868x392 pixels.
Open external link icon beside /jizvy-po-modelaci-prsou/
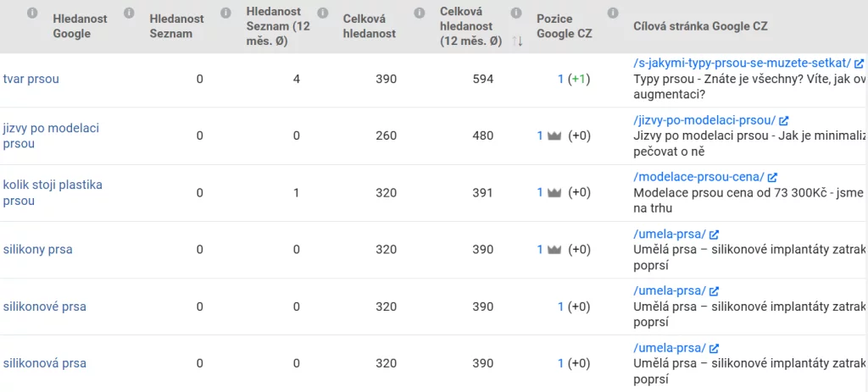(783, 121)
